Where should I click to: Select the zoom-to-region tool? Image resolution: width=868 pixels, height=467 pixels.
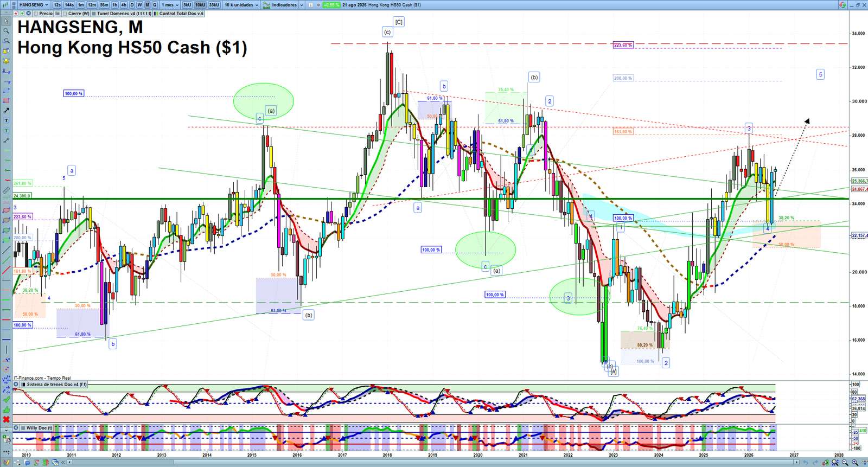pyautogui.click(x=6, y=41)
